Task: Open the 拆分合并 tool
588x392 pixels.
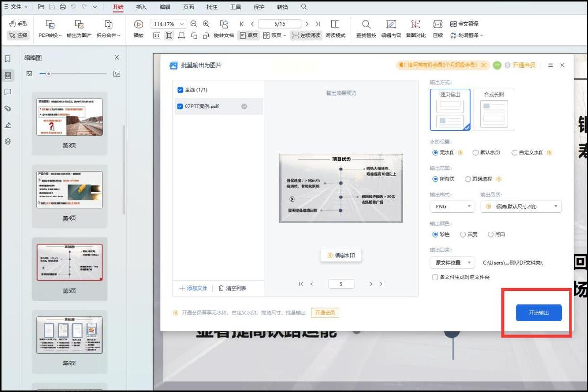Action: coord(108,25)
